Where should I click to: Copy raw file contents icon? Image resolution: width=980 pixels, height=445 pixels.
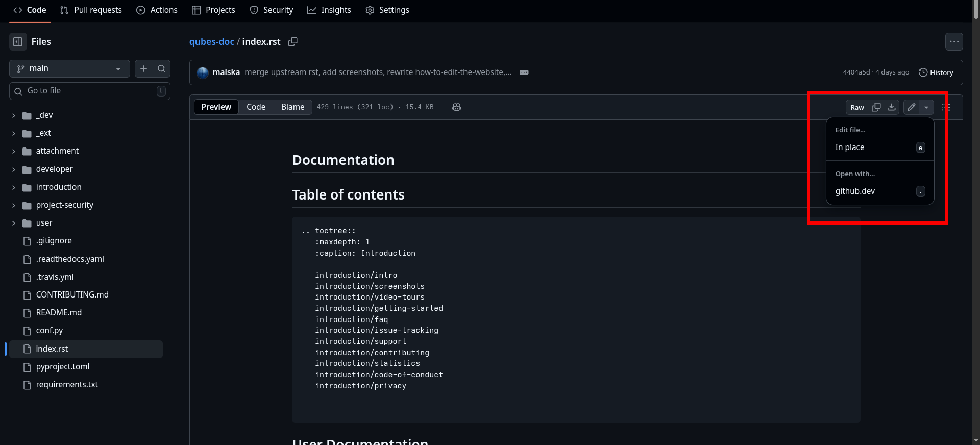[x=876, y=107]
